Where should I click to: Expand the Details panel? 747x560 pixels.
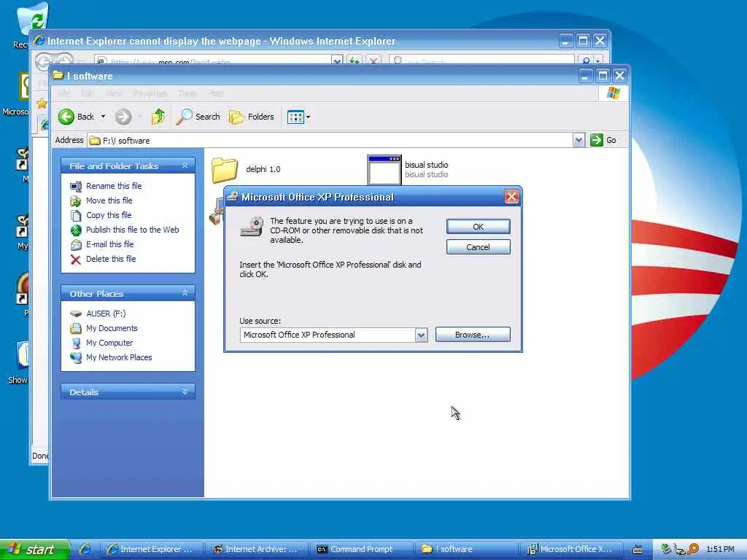click(x=185, y=392)
